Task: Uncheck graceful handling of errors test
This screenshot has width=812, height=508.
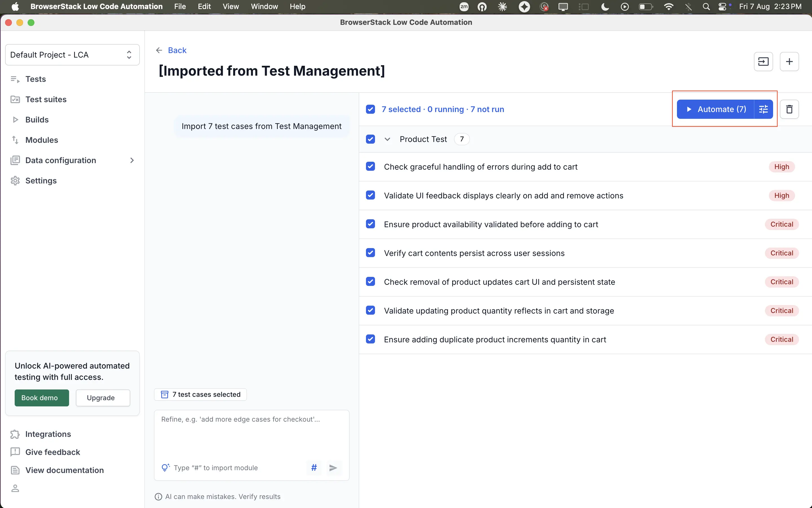Action: (x=370, y=167)
